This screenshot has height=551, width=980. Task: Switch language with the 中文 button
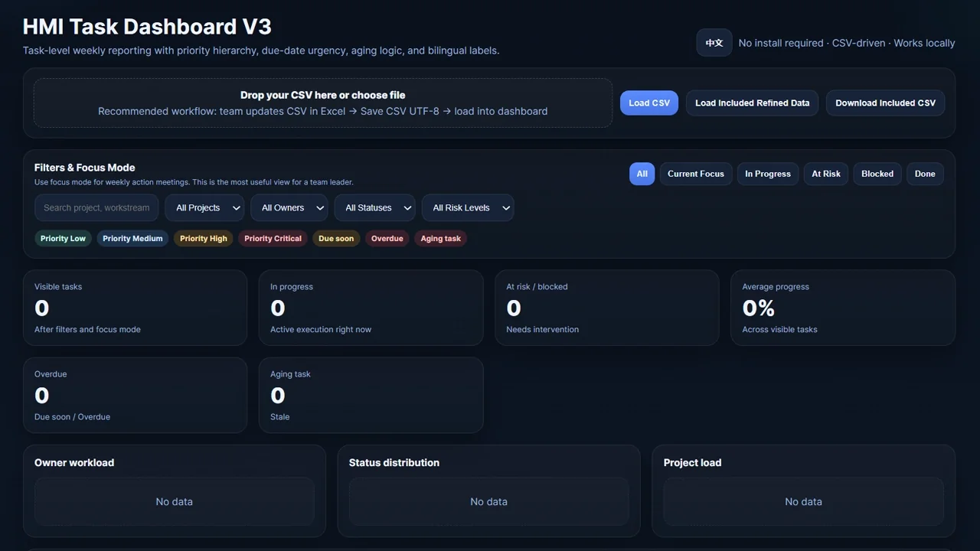click(714, 43)
